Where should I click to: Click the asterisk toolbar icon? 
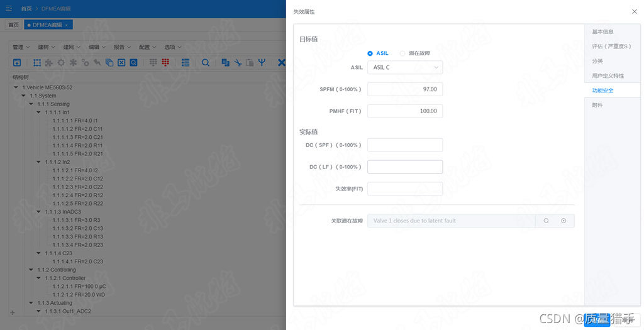pyautogui.click(x=73, y=62)
